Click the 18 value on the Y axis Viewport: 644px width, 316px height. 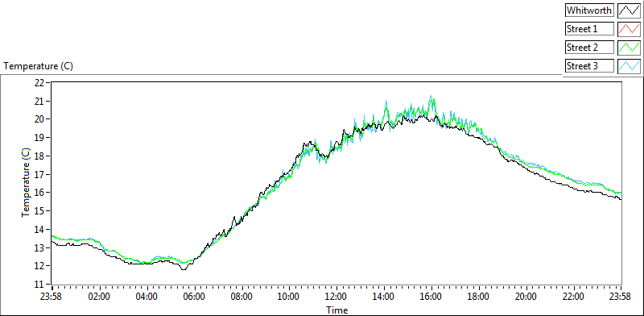pyautogui.click(x=39, y=156)
